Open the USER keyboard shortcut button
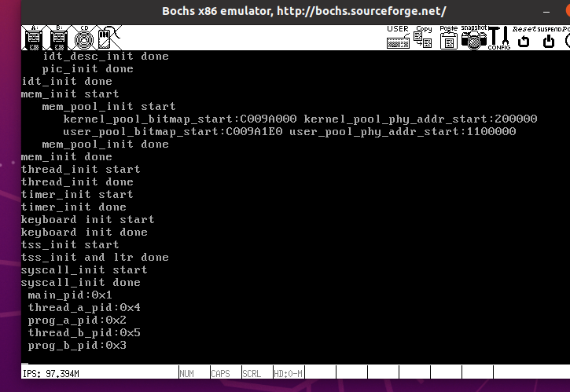The width and height of the screenshot is (570, 392). pos(398,38)
